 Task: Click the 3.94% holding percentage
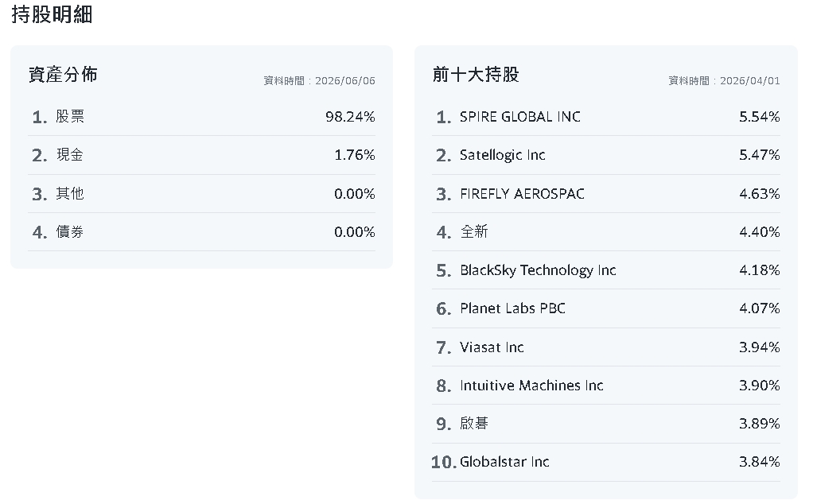pyautogui.click(x=760, y=347)
